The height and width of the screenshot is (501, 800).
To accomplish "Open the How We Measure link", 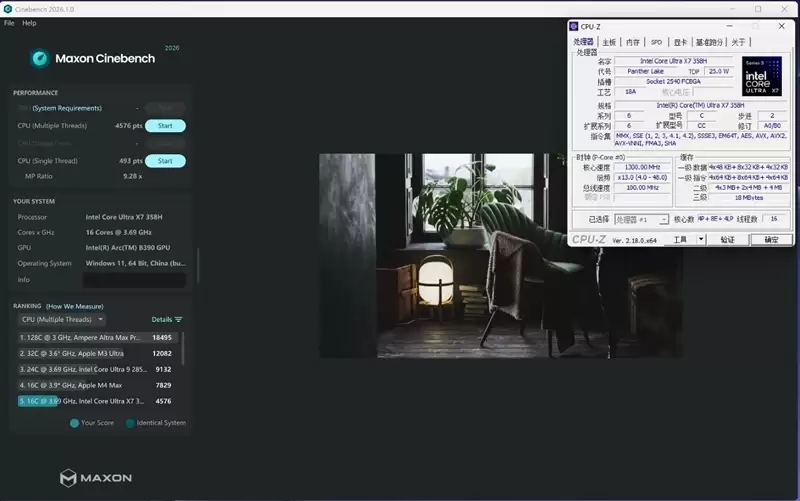I will 71,305.
